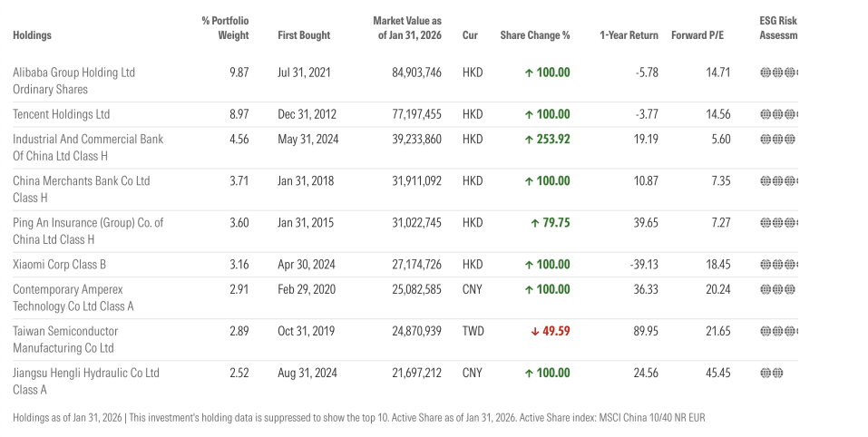The width and height of the screenshot is (868, 437).
Task: Click Taiwan Semiconductor red down-arrow share change
Action: [x=550, y=332]
